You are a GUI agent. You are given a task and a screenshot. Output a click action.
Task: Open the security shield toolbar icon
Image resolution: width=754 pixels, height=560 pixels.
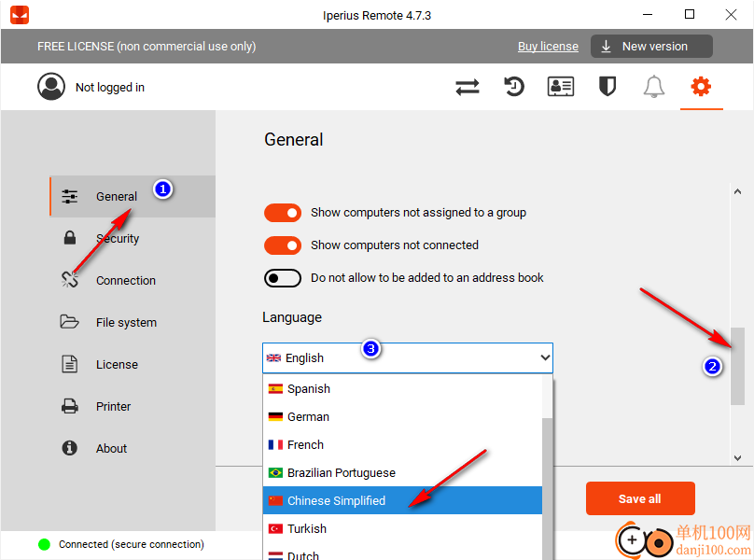[x=607, y=87]
